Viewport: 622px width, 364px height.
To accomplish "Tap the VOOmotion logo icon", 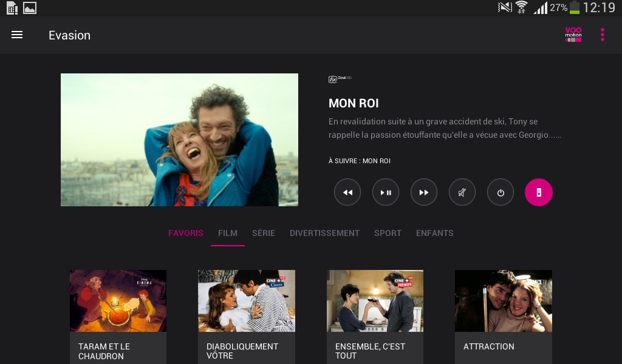I will pyautogui.click(x=573, y=35).
